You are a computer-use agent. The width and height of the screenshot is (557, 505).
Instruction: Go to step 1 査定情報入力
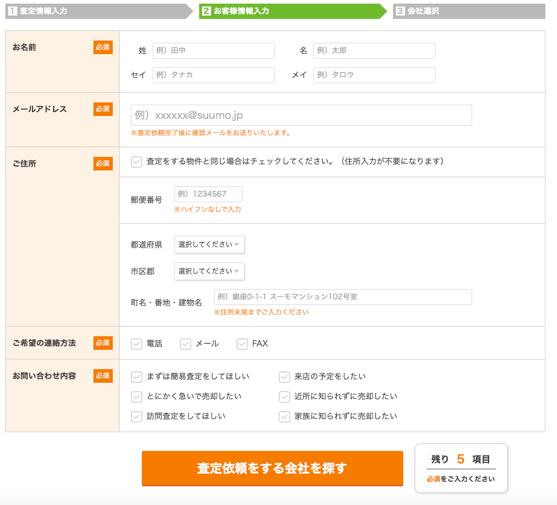(99, 11)
